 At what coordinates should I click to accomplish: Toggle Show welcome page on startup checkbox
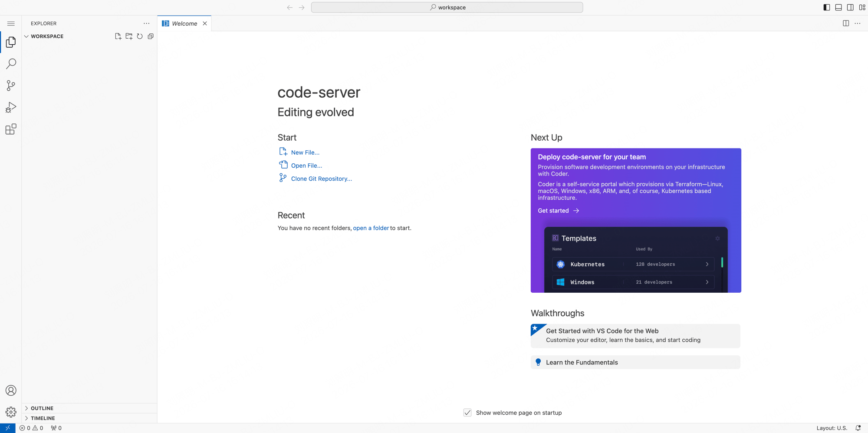click(x=467, y=413)
